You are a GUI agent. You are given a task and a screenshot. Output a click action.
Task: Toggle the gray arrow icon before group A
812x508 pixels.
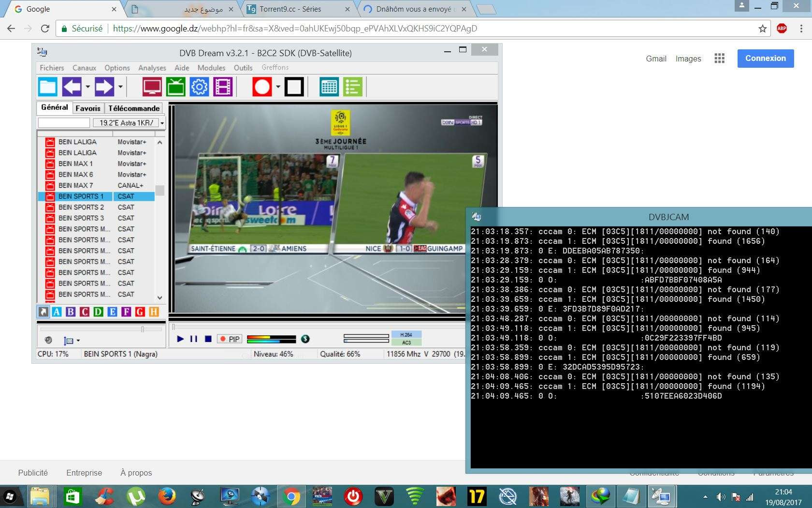point(43,312)
